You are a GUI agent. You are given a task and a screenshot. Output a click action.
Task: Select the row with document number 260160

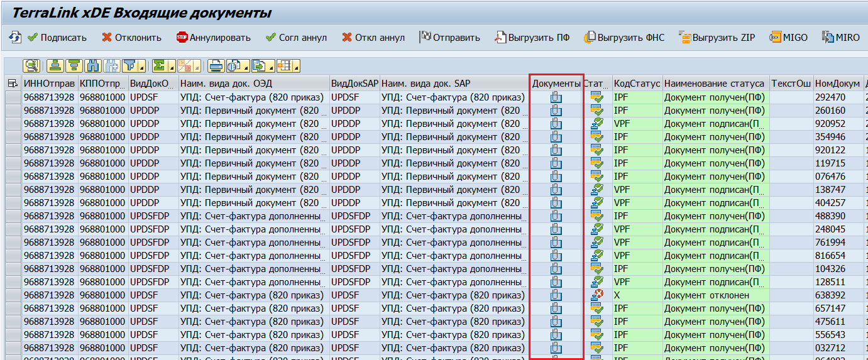pyautogui.click(x=13, y=111)
